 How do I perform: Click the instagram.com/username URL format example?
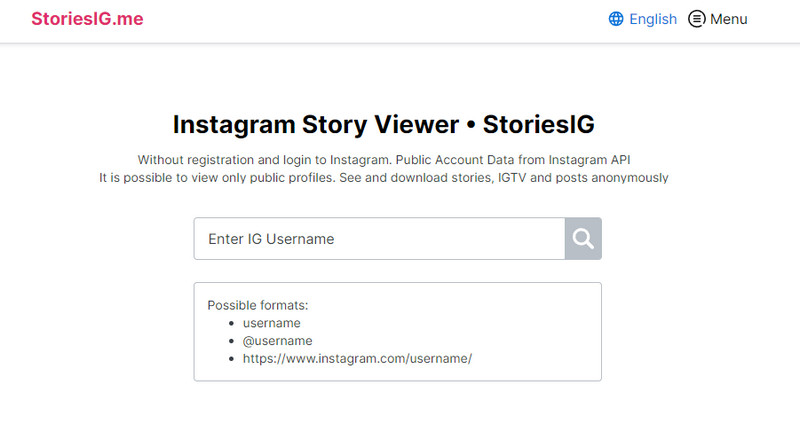coord(357,359)
